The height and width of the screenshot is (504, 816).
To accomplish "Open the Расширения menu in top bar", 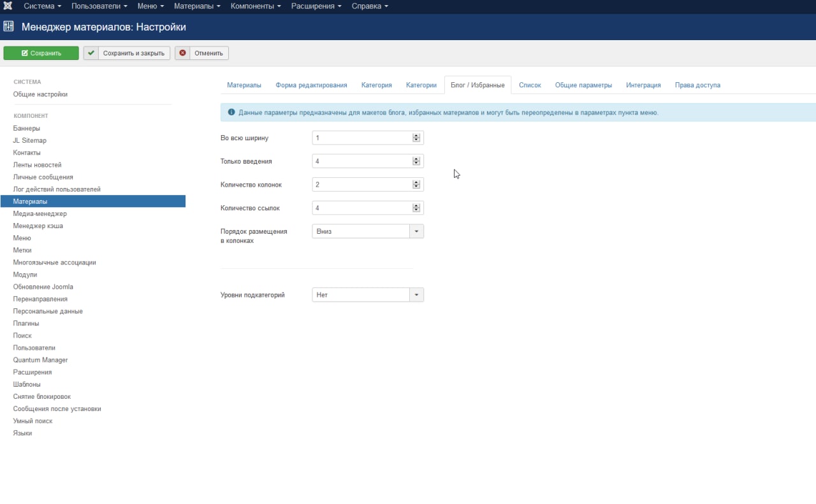I will [316, 6].
